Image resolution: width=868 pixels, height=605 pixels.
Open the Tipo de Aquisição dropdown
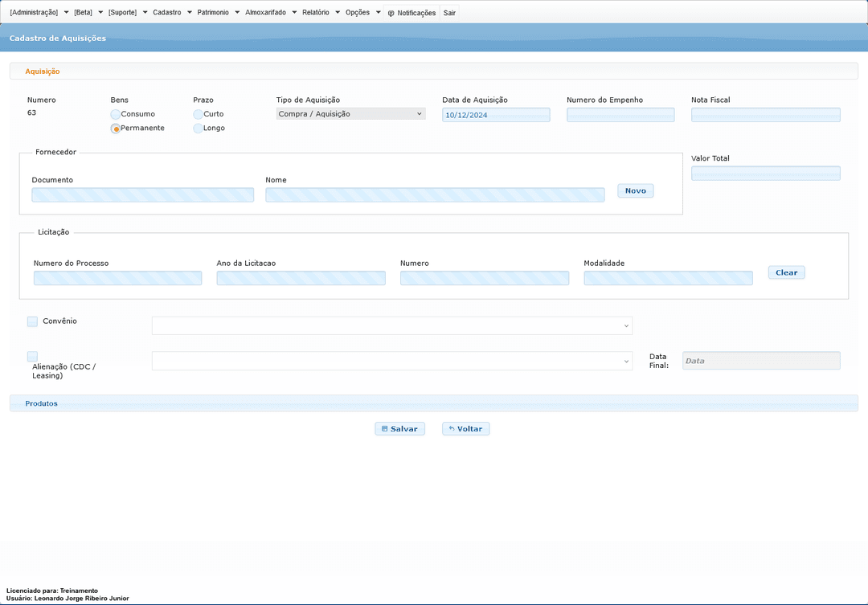tap(351, 114)
